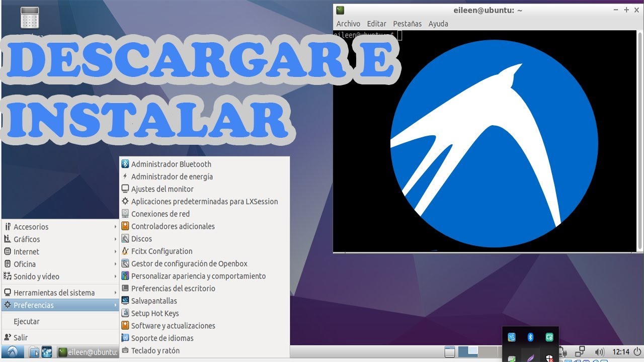Click the network connection tray icon
The height and width of the screenshot is (362, 644).
point(581,351)
